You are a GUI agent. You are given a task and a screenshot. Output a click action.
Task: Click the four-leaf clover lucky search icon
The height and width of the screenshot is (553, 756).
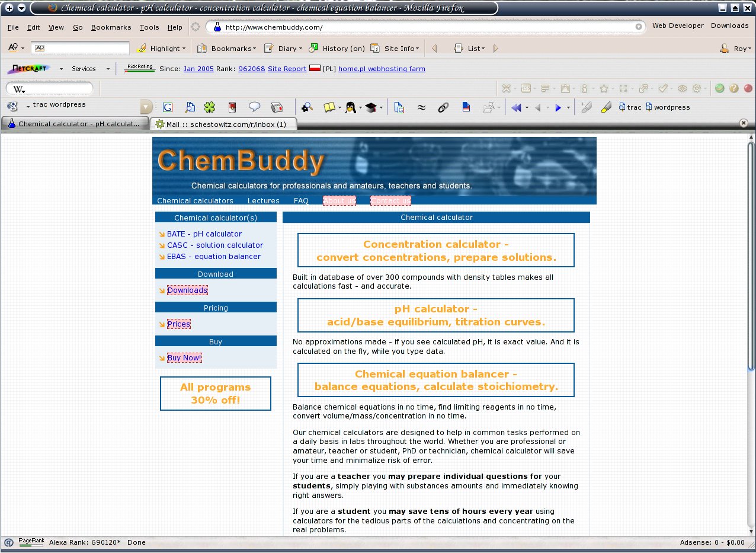210,107
